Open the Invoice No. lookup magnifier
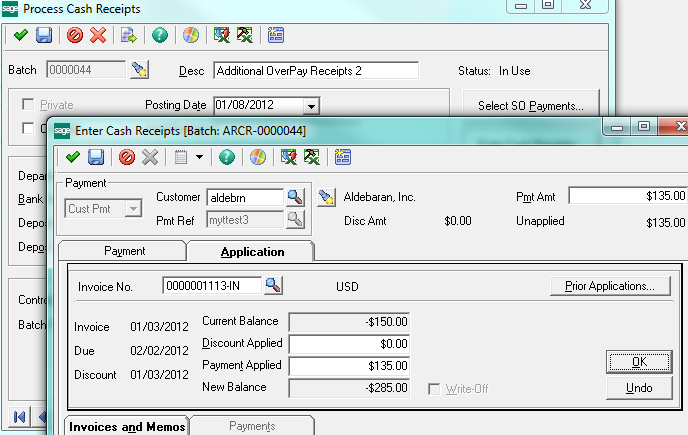Screen dimensions: 688x435 pos(273,286)
